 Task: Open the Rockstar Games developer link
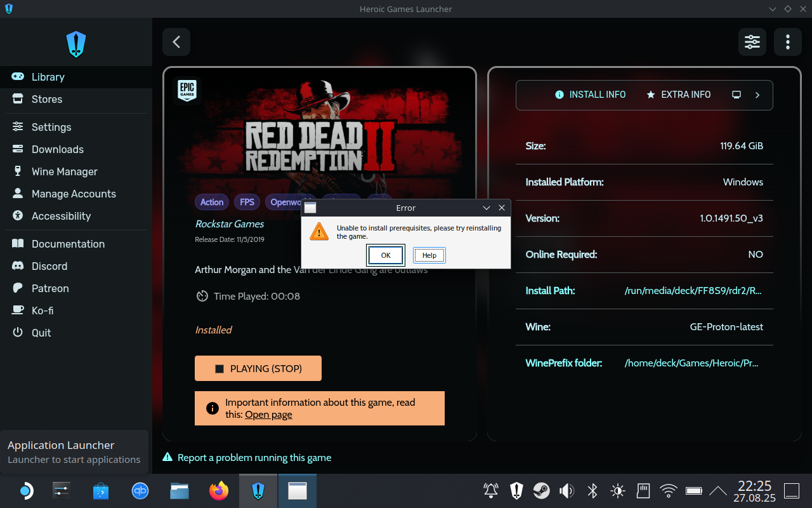[230, 224]
